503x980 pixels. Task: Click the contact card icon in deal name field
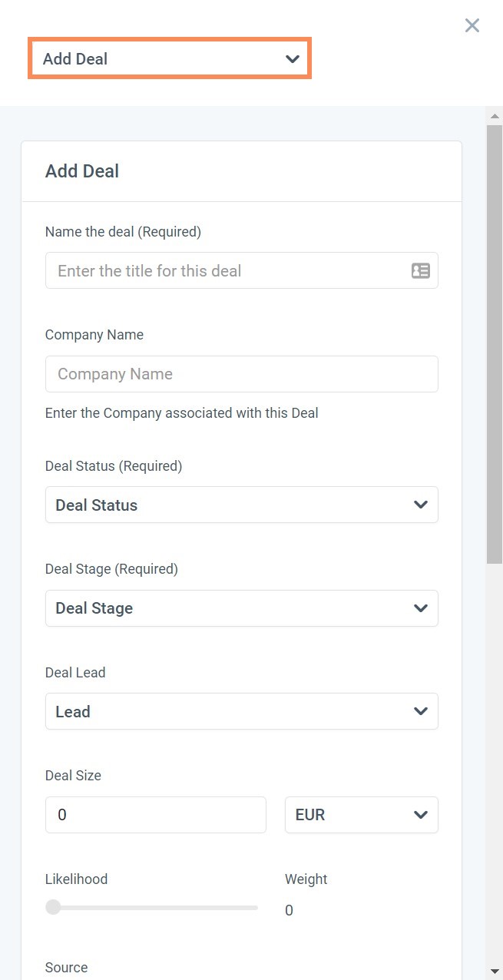pos(421,270)
